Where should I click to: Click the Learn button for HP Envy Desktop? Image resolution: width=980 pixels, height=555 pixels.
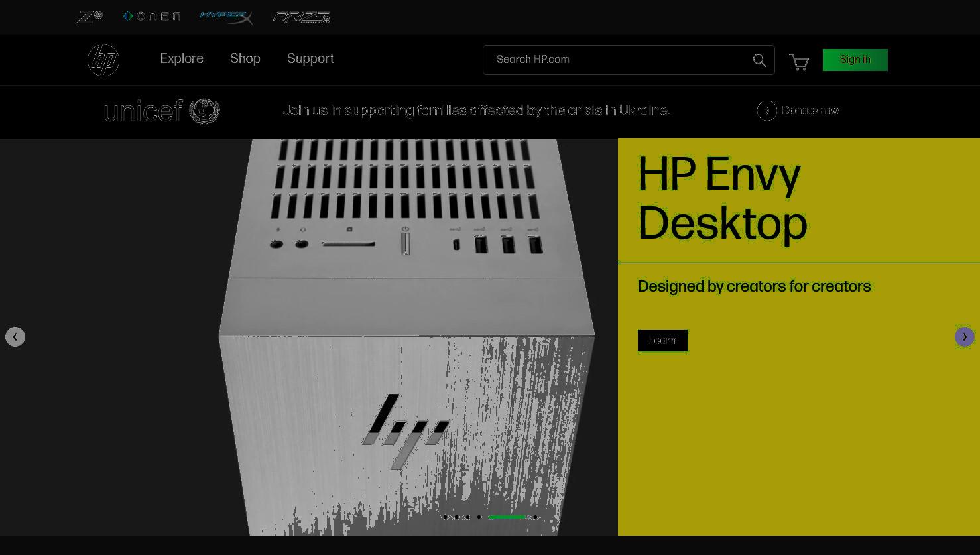tap(663, 341)
